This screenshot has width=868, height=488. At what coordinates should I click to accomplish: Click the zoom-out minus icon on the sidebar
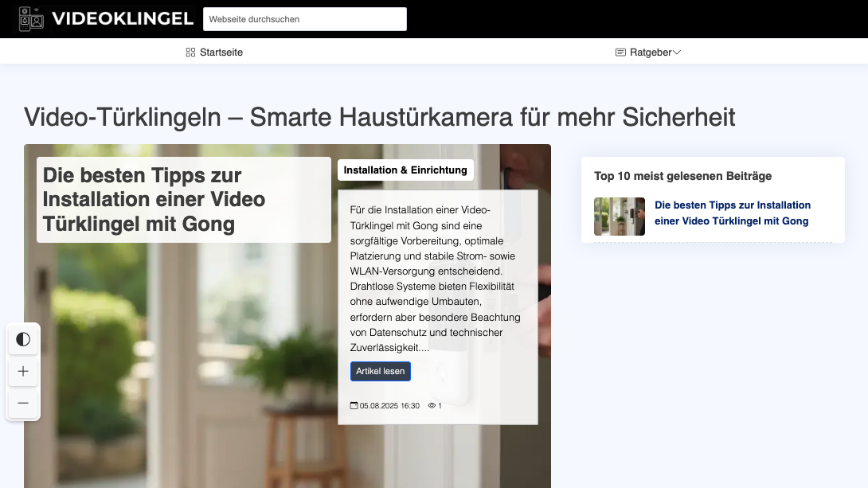click(x=23, y=404)
